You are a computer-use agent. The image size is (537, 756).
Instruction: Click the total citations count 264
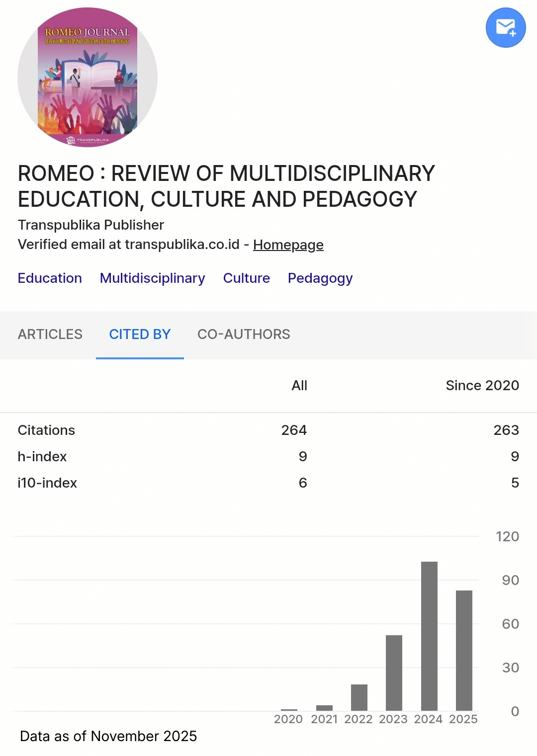(294, 430)
